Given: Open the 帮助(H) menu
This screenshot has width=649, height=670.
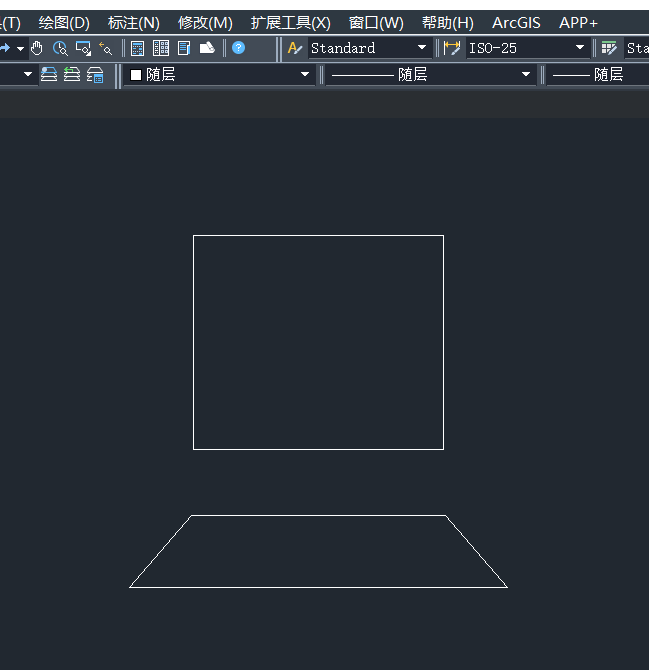Looking at the screenshot, I should [448, 23].
